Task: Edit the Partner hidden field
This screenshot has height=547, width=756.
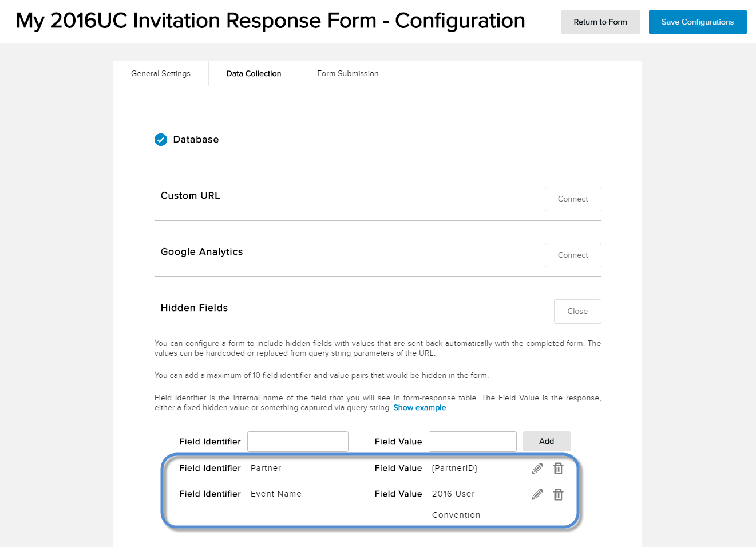Action: (537, 468)
